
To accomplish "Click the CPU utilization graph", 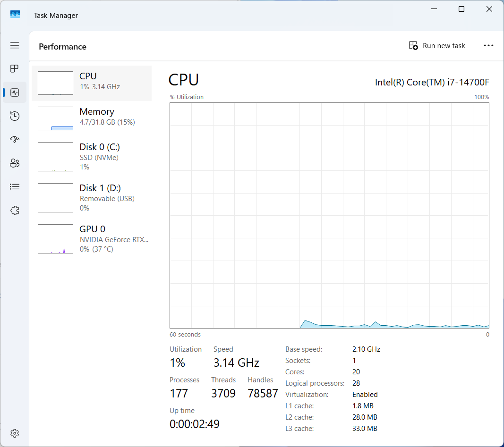I will (329, 215).
